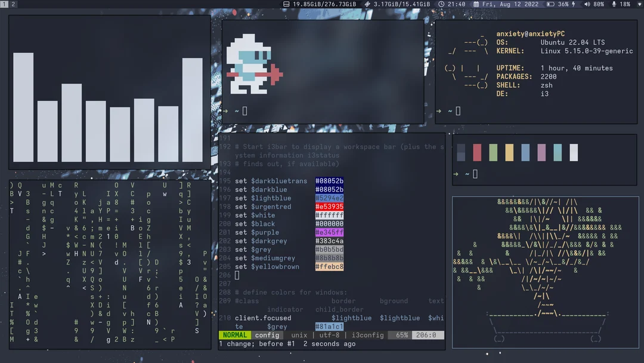Click the i3config filetype indicator
Screen dimensions: 644x363
[x=367, y=335]
